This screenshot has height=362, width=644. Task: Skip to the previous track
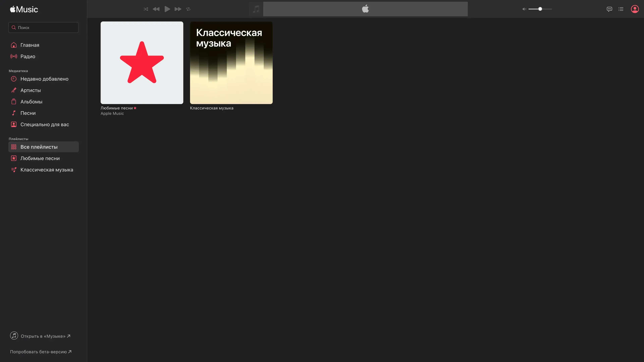click(x=156, y=9)
